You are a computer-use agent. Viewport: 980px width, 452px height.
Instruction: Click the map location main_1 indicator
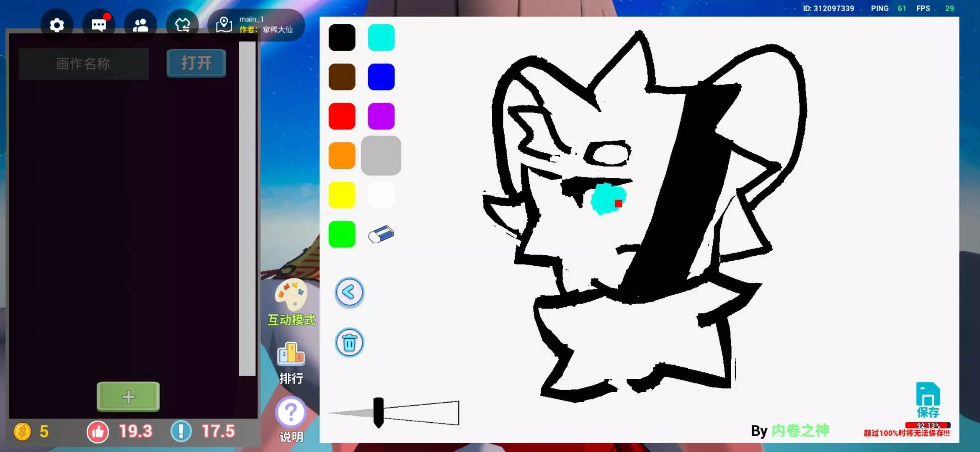pos(256,25)
